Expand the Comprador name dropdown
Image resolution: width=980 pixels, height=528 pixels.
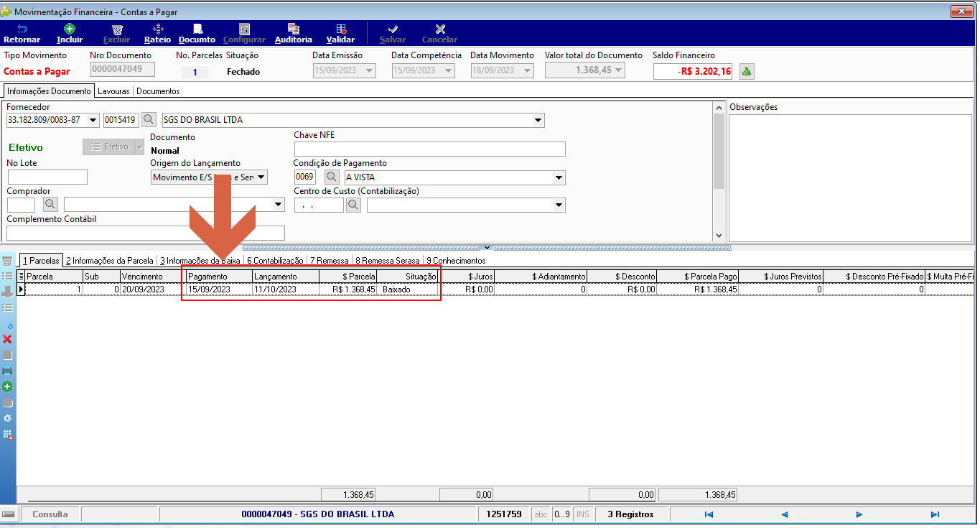click(x=279, y=205)
